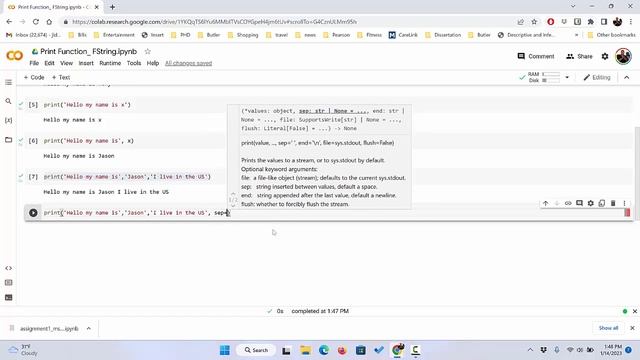640x360 pixels.
Task: Open the Other bookmarks folder
Action: point(611,35)
